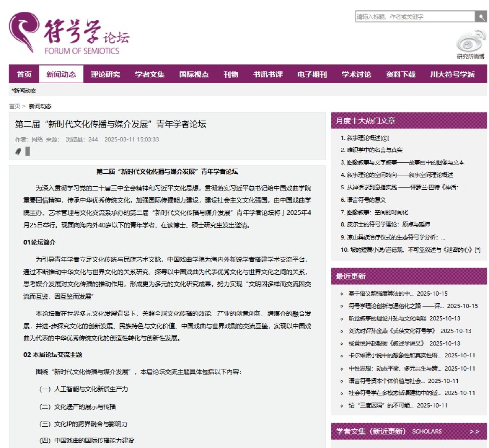Open 资料下载 in the navigation bar
Image resolution: width=489 pixels, height=448 pixels.
(x=400, y=74)
